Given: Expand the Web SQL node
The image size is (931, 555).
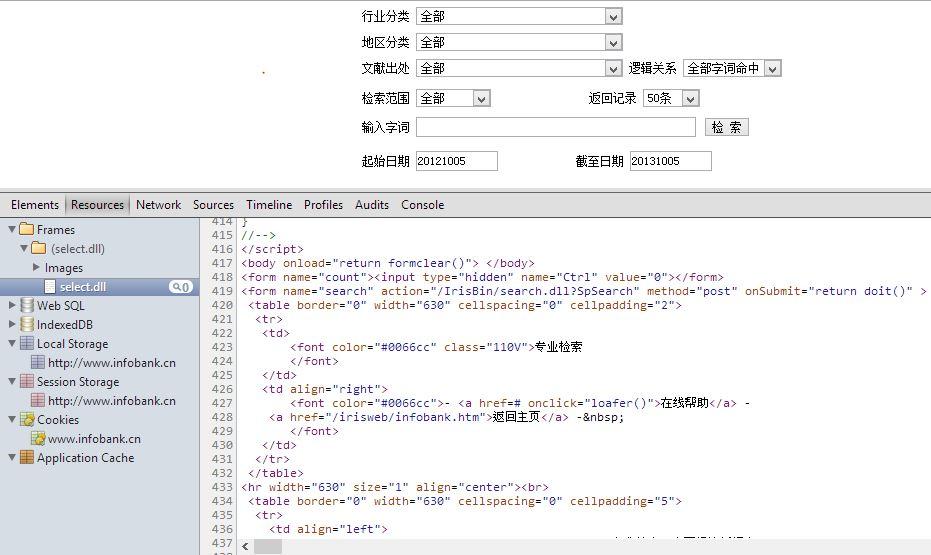Looking at the screenshot, I should coord(12,305).
